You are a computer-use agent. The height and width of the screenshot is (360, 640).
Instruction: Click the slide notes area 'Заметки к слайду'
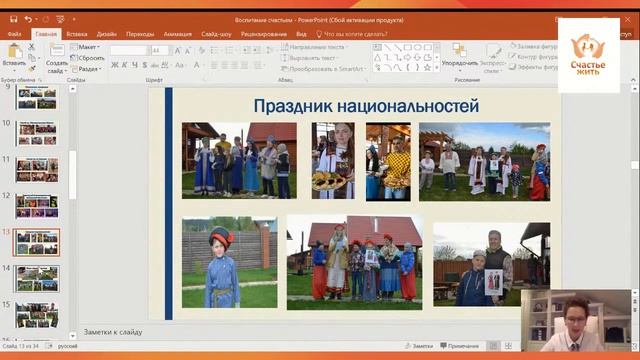113,332
